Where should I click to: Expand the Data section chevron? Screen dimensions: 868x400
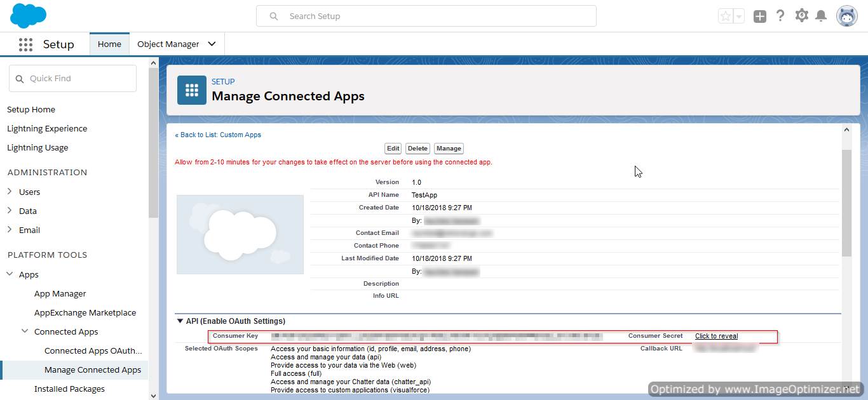coord(10,211)
